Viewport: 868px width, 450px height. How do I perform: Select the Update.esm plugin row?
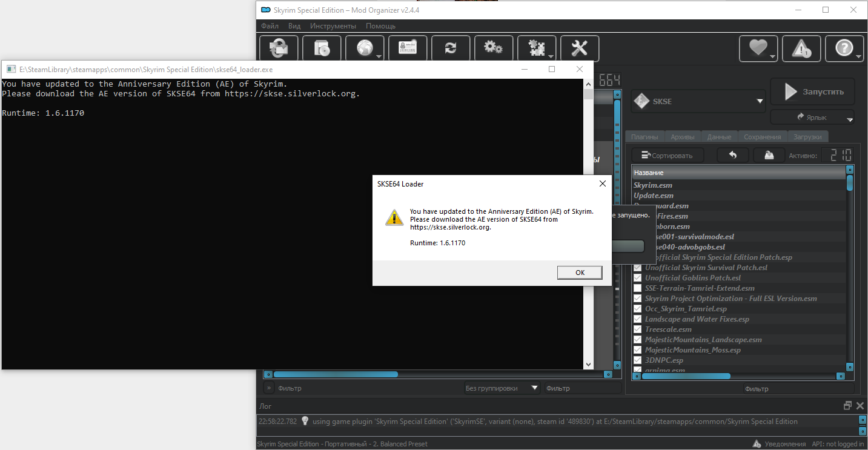click(738, 196)
